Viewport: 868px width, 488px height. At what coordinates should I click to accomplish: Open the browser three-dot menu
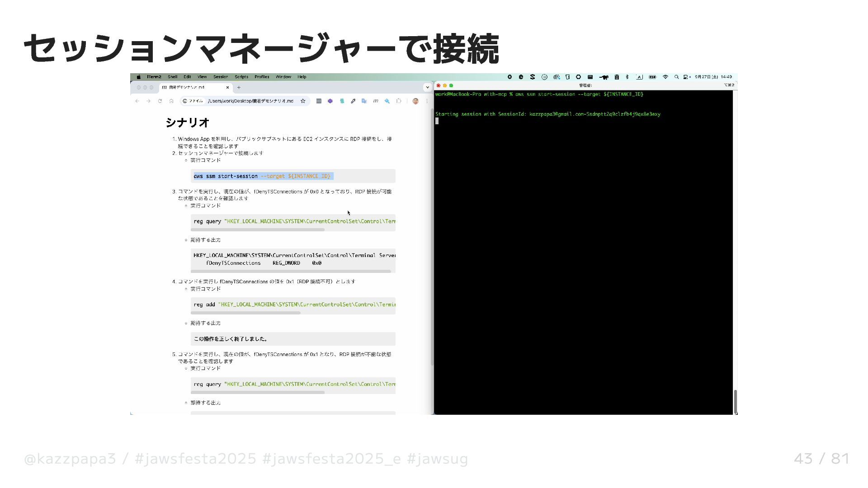(x=427, y=101)
